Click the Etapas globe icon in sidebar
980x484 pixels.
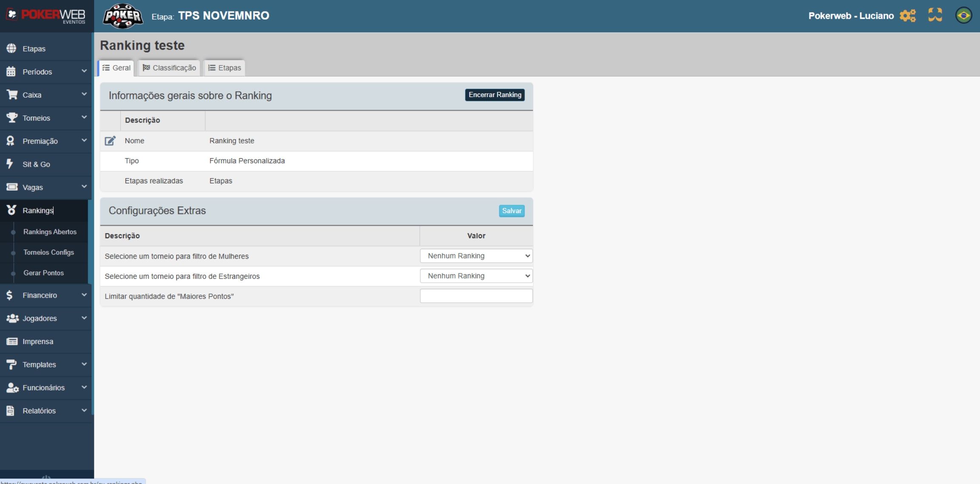click(11, 48)
